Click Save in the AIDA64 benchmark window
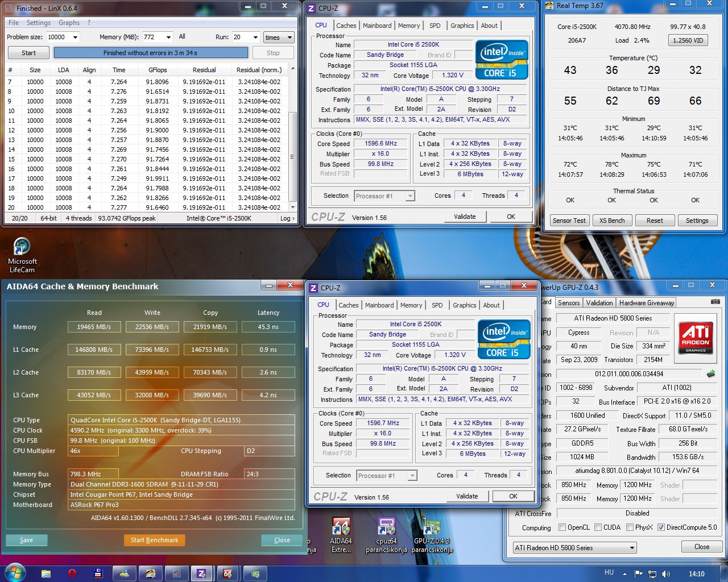The width and height of the screenshot is (728, 582). point(26,540)
